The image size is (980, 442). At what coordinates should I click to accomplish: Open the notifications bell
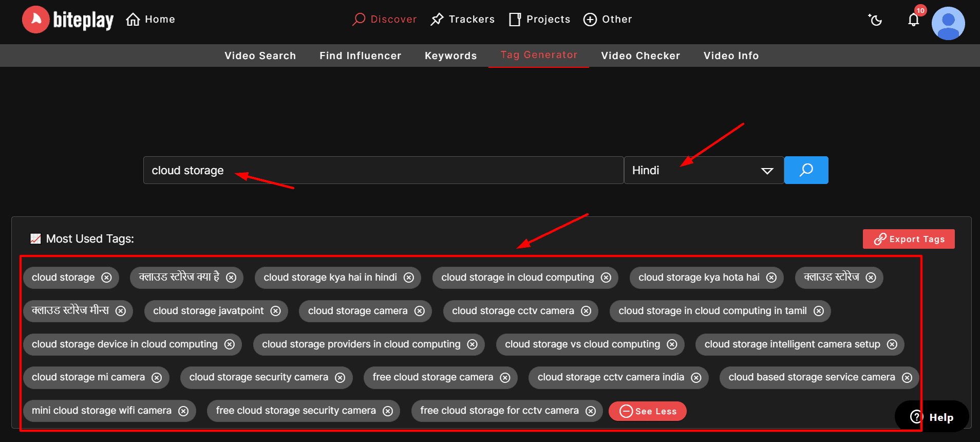(913, 20)
